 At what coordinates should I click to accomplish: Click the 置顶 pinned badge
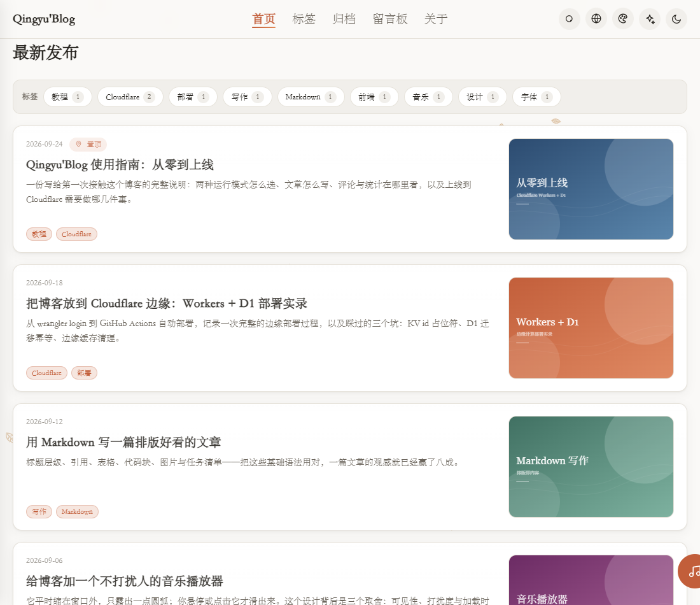88,145
